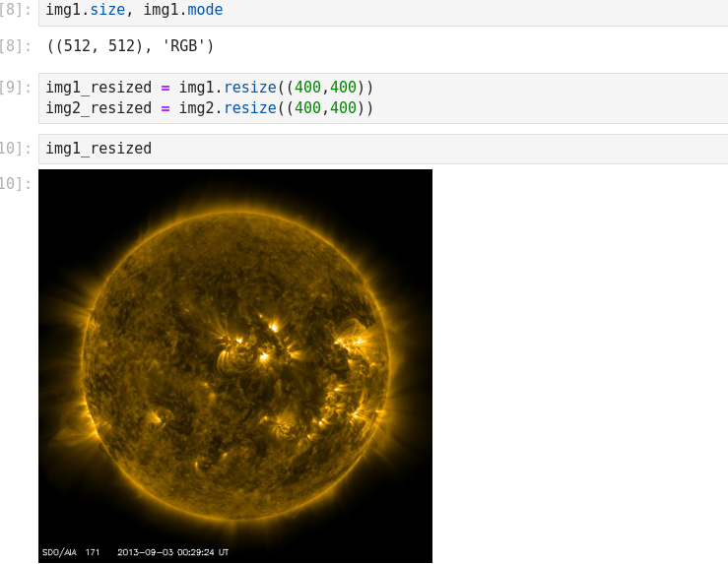728x564 pixels.
Task: Click the 2013-09-03 timestamp in the image
Action: [173, 552]
